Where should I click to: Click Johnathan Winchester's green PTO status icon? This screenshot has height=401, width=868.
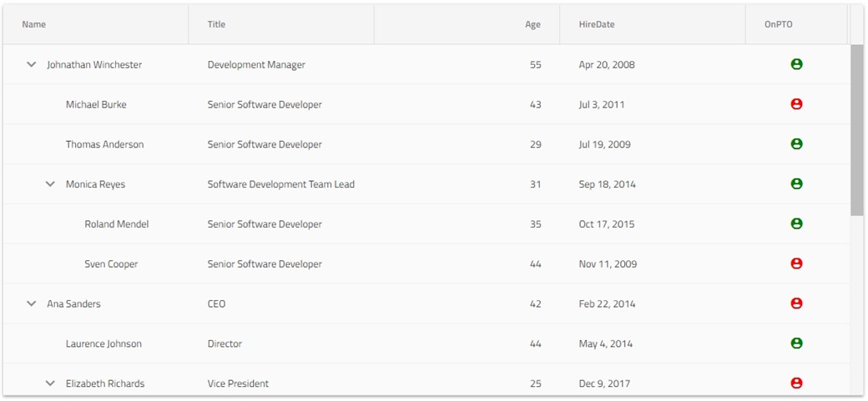[x=796, y=64]
